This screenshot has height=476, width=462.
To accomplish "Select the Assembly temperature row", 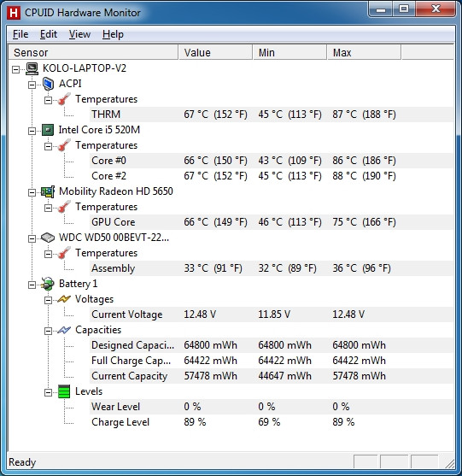I will pos(272,268).
